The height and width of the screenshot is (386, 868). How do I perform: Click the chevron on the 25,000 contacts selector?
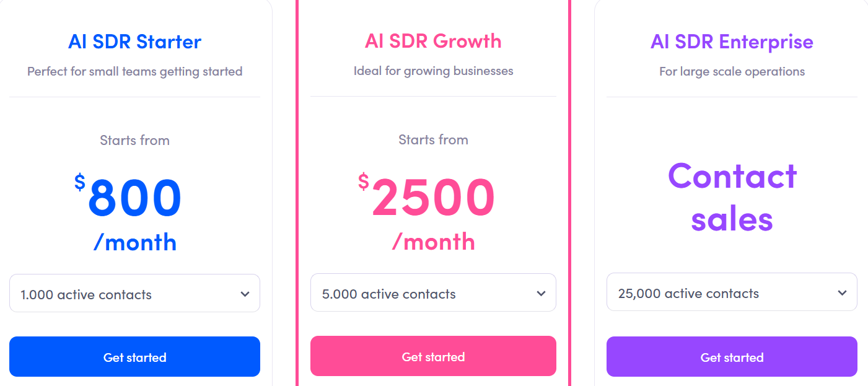[843, 292]
